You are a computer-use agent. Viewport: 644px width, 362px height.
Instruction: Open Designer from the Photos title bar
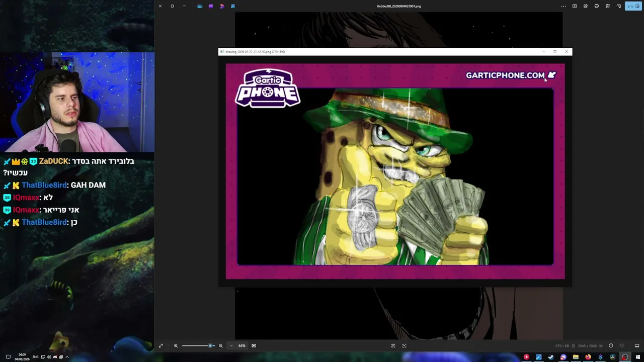pos(222,6)
